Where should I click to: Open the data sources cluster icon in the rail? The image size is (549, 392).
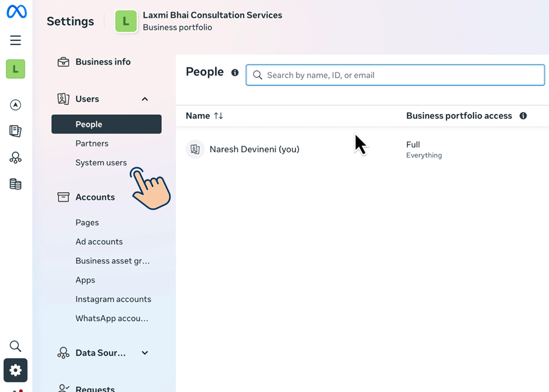click(x=16, y=158)
